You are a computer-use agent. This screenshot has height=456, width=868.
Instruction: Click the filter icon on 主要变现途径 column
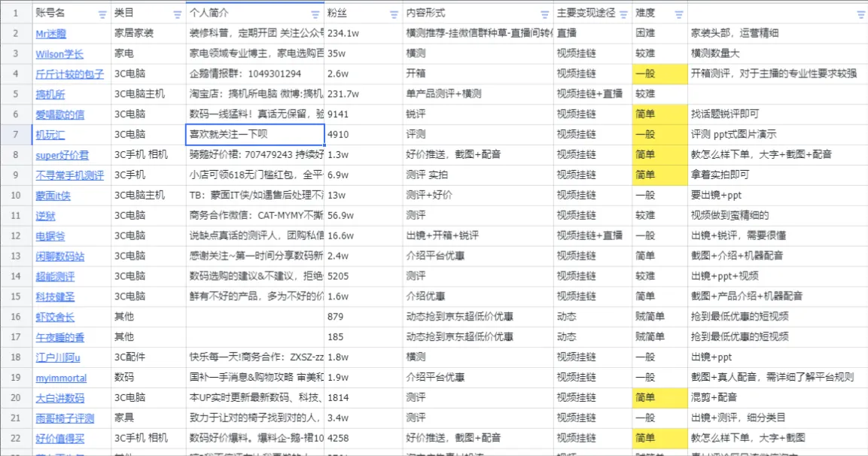click(x=623, y=12)
